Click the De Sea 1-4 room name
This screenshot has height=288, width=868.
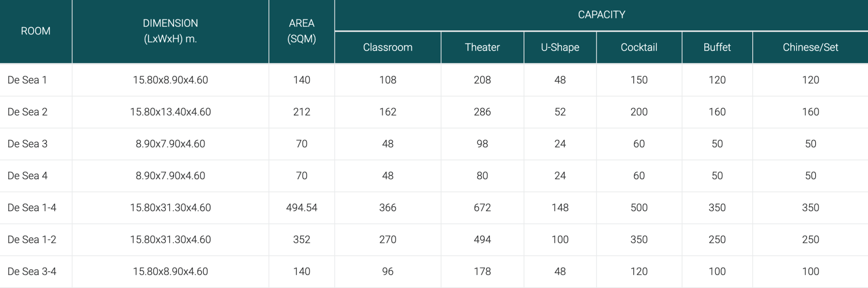pyautogui.click(x=32, y=208)
